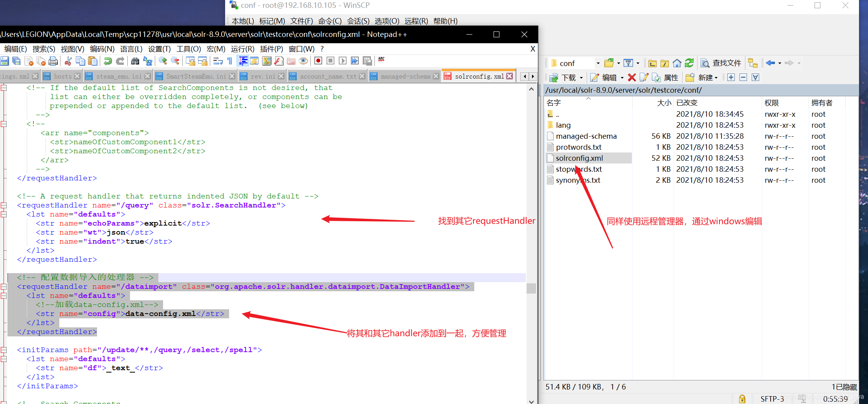Click the 属性 properties button
The width and height of the screenshot is (868, 404).
665,77
